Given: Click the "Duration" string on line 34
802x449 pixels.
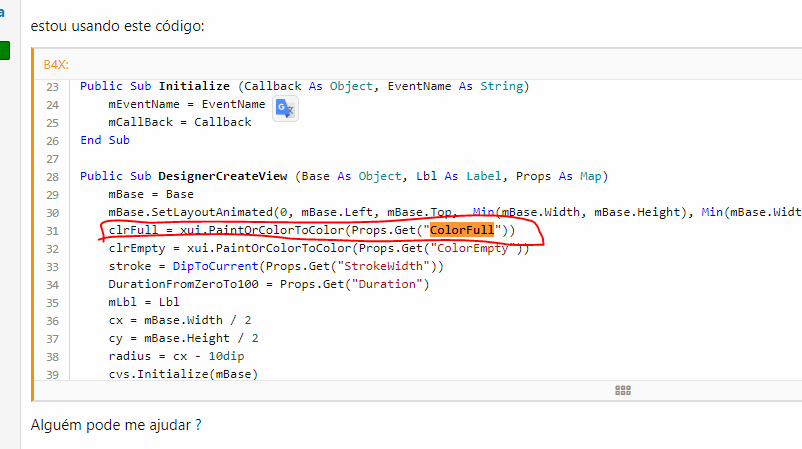Looking at the screenshot, I should tap(389, 285).
